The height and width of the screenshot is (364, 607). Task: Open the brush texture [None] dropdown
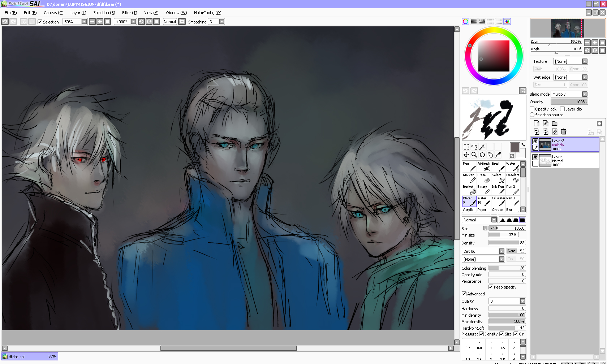point(483,259)
